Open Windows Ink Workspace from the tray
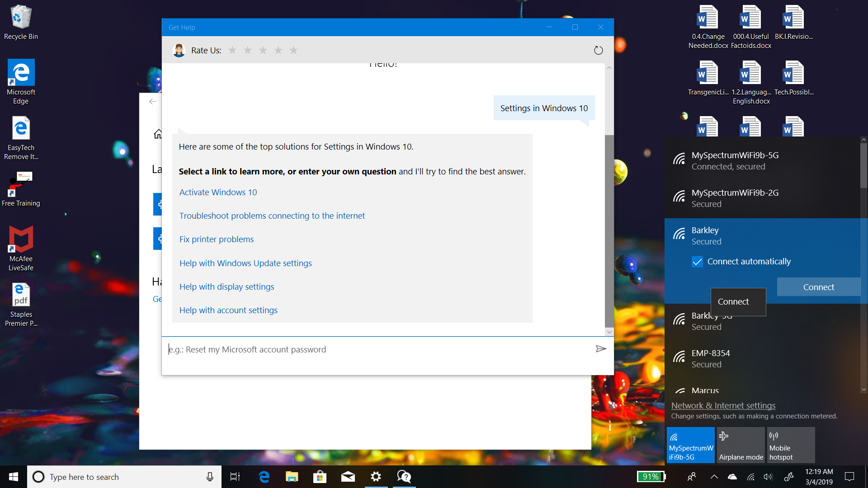868x488 pixels. click(x=789, y=476)
